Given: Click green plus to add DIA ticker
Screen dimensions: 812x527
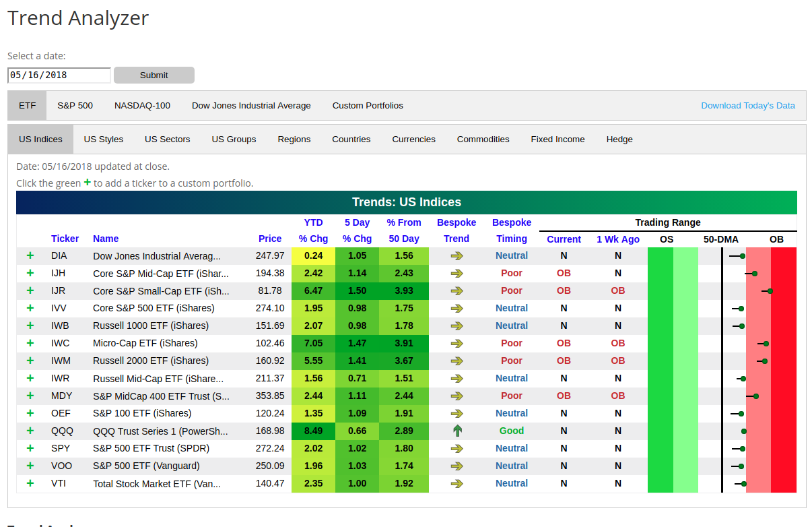Looking at the screenshot, I should 30,255.
